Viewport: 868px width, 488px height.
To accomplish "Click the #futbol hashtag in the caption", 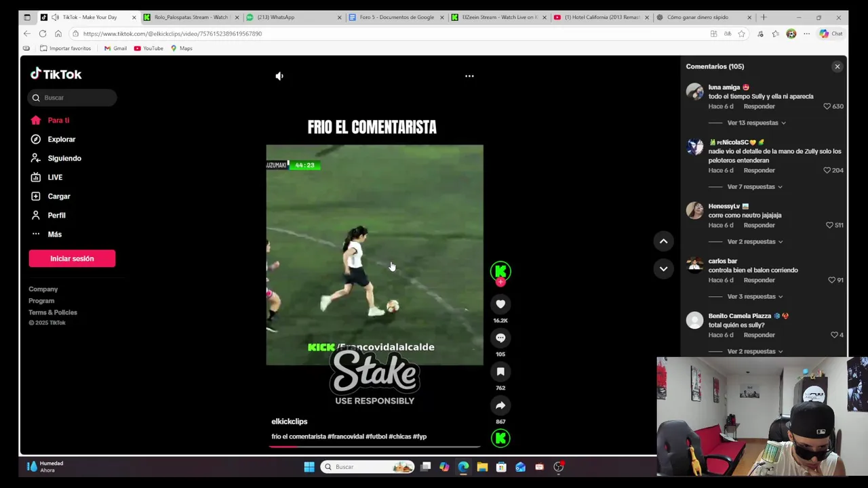I will (376, 436).
